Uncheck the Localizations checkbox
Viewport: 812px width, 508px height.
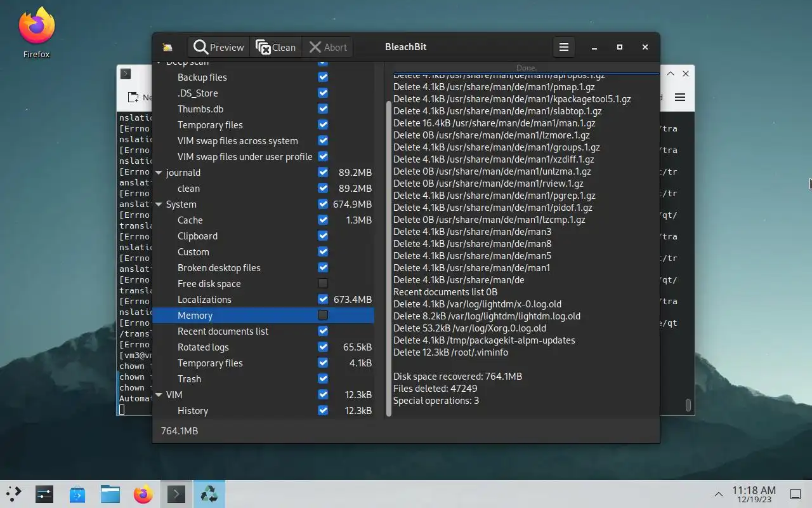coord(323,299)
